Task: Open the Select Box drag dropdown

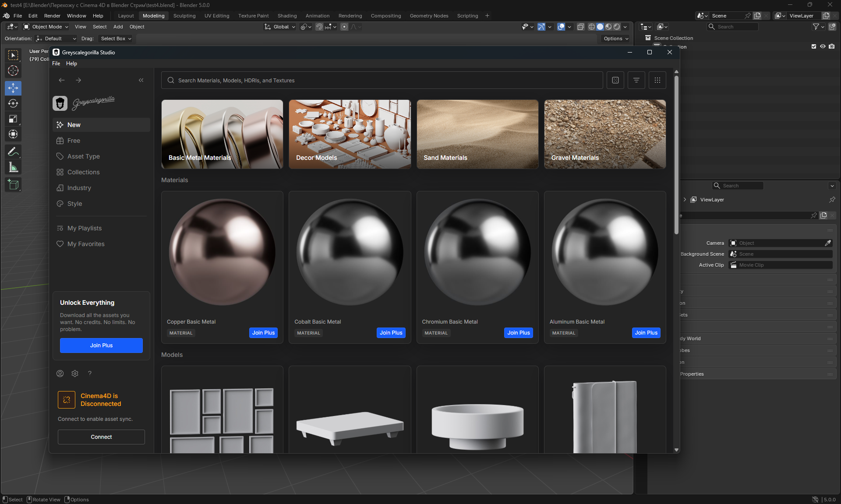Action: pyautogui.click(x=116, y=39)
